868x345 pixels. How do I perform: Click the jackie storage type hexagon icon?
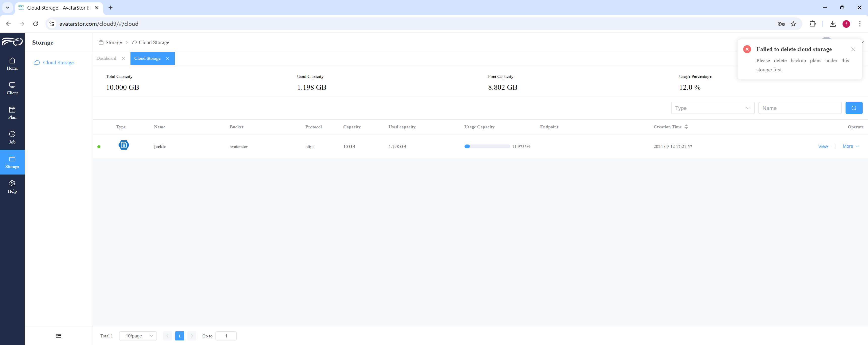coord(124,145)
